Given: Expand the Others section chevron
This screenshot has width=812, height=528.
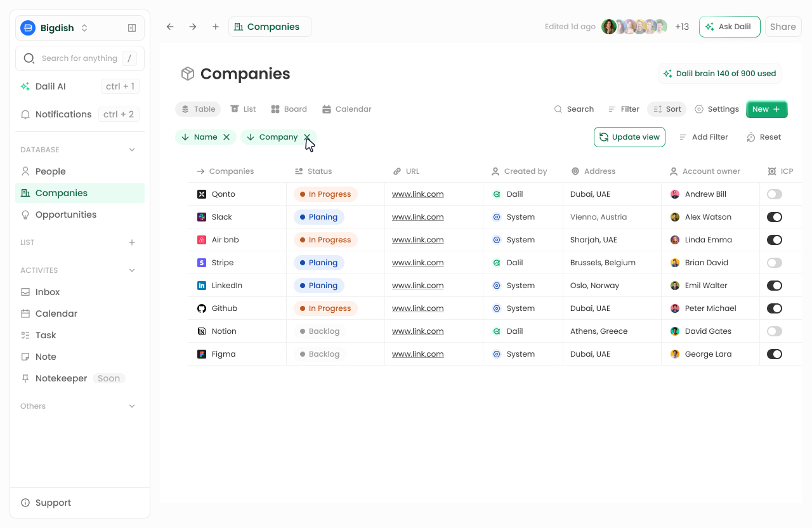Looking at the screenshot, I should tap(132, 406).
